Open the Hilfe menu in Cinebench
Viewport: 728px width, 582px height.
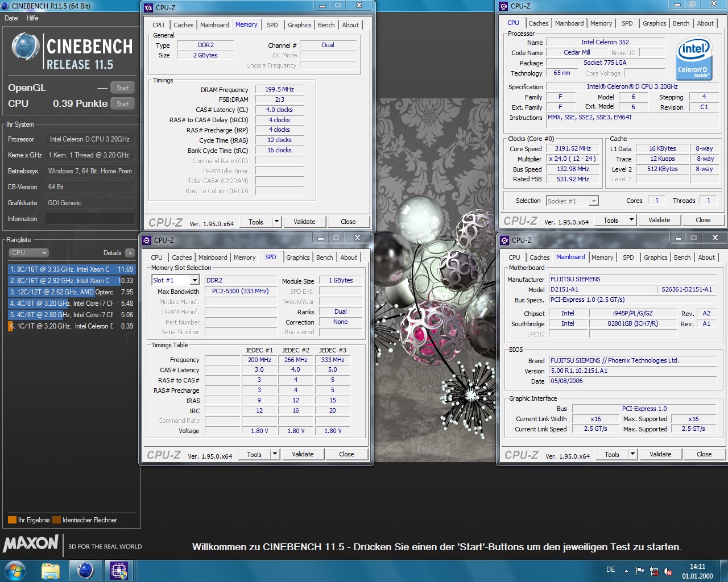[x=32, y=18]
